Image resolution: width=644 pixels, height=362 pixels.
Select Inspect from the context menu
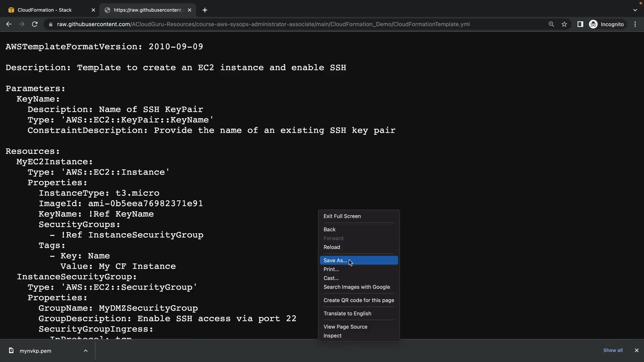pyautogui.click(x=332, y=336)
